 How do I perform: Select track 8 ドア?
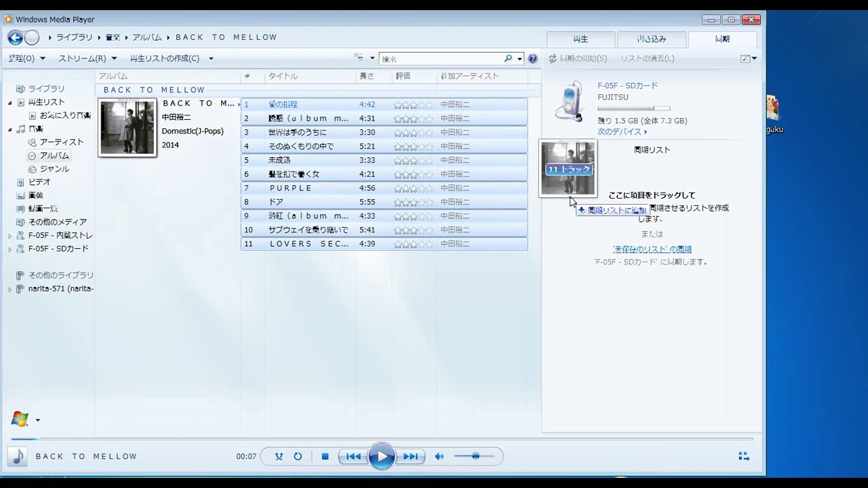point(384,202)
